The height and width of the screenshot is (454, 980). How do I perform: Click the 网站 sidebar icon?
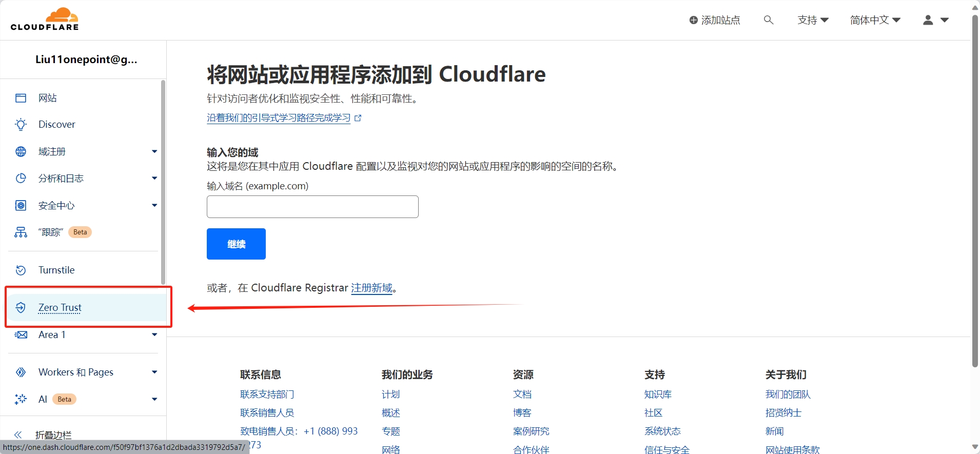(x=21, y=98)
